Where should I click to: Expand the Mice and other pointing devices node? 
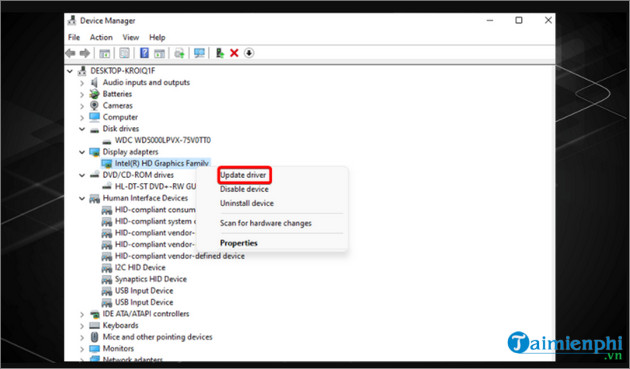point(82,337)
